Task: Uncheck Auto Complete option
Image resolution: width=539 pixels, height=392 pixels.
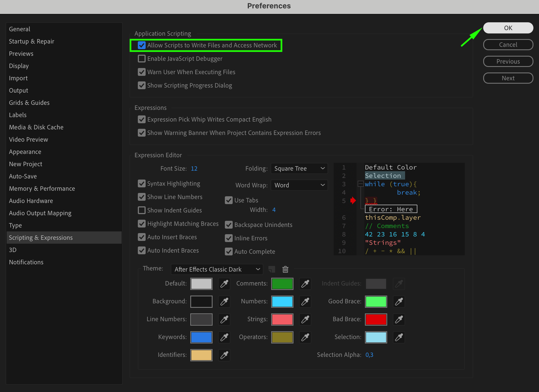Action: [229, 251]
